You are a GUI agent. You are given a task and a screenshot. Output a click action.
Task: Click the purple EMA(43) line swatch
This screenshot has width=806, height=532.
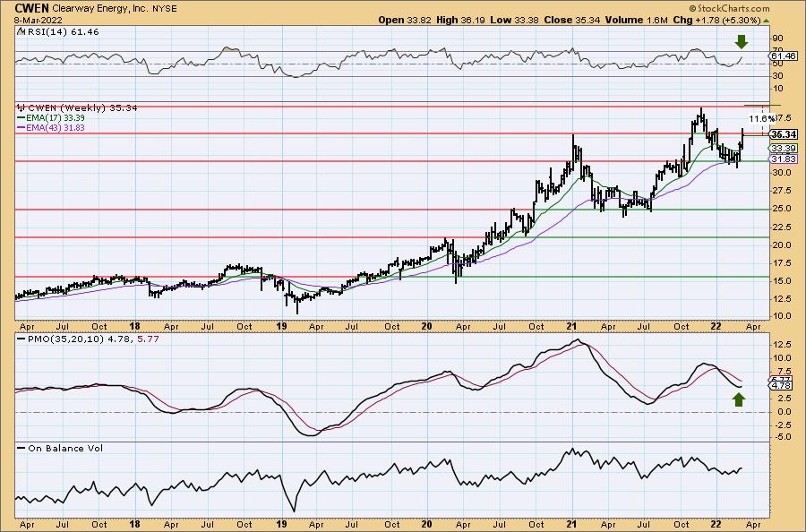pyautogui.click(x=21, y=127)
